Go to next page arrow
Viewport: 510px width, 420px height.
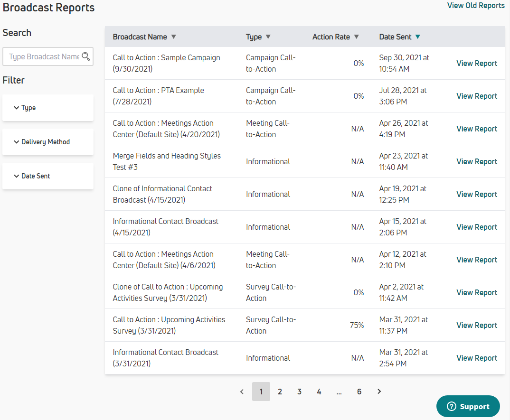pos(379,392)
